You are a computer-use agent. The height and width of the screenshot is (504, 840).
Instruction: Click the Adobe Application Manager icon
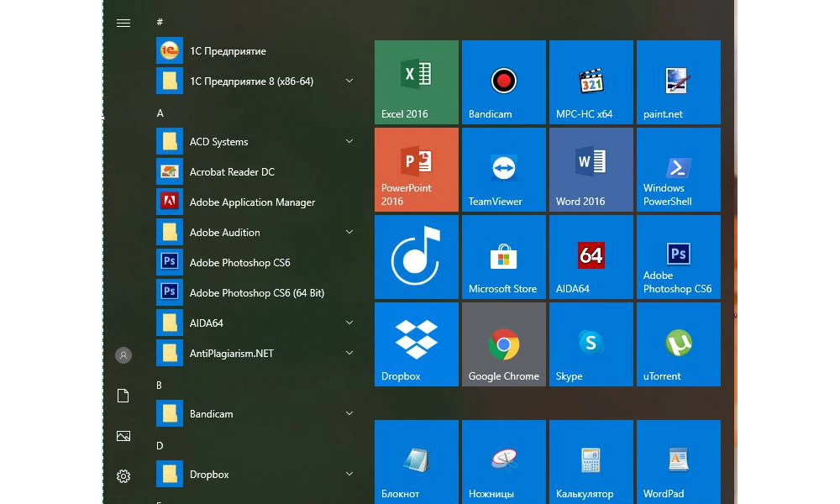click(x=170, y=202)
